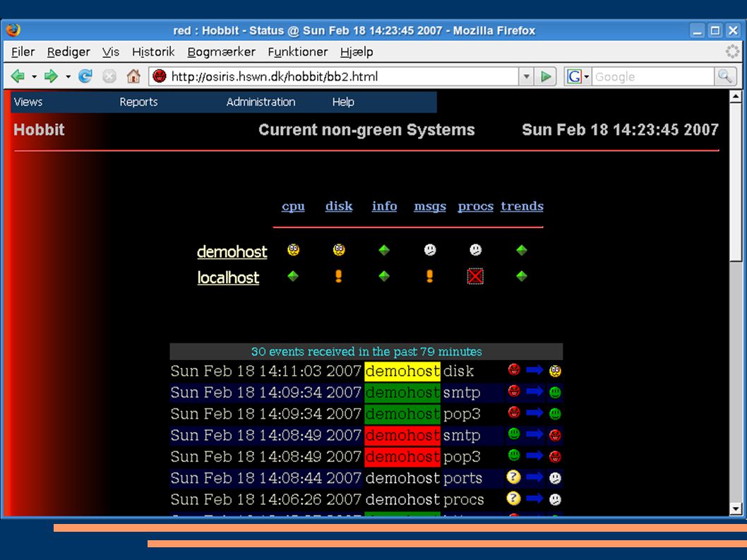This screenshot has width=747, height=560.
Task: Click red face icon in 14:08:49 pop3 event
Action: coord(555,457)
